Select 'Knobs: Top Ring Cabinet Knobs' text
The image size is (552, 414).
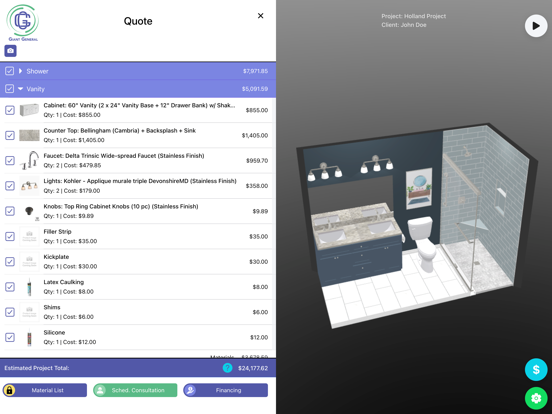(121, 206)
